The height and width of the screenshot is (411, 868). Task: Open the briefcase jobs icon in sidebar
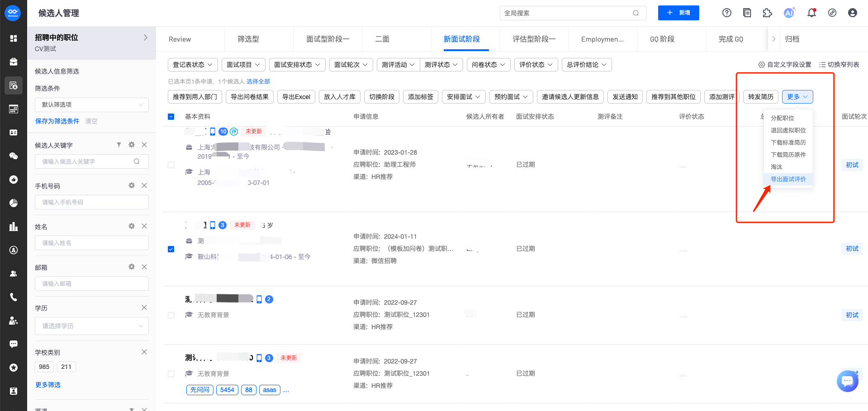tap(14, 62)
